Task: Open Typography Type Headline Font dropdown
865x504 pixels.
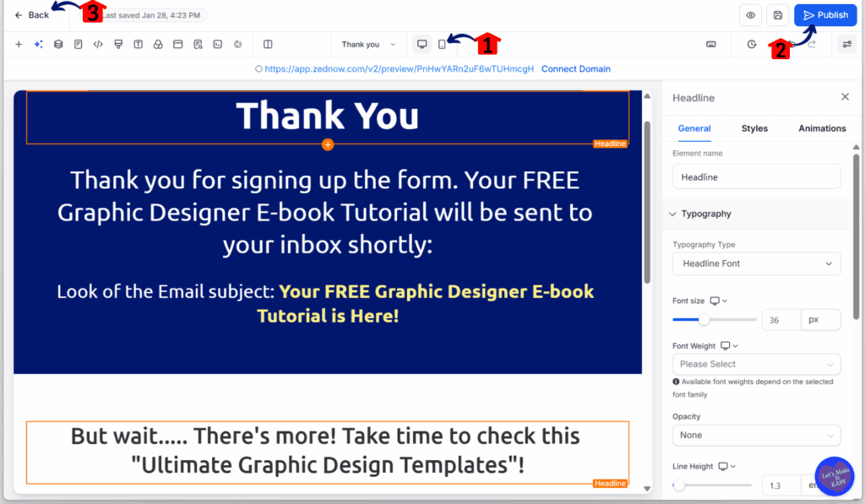Action: tap(756, 263)
